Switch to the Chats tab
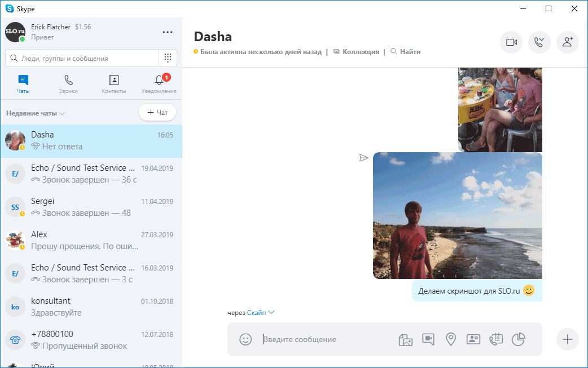Viewport: 588px width, 368px height. 23,84
